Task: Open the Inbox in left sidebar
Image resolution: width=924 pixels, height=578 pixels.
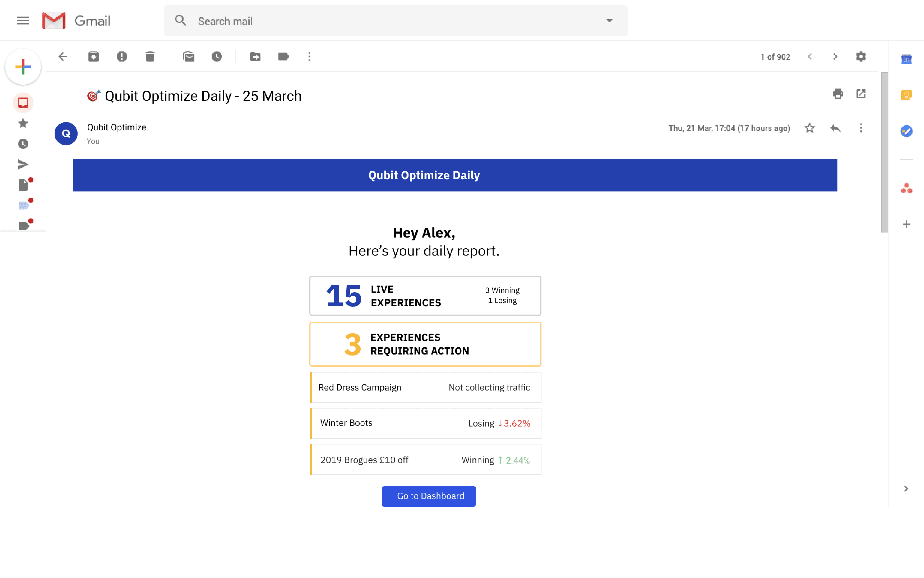Action: click(23, 103)
